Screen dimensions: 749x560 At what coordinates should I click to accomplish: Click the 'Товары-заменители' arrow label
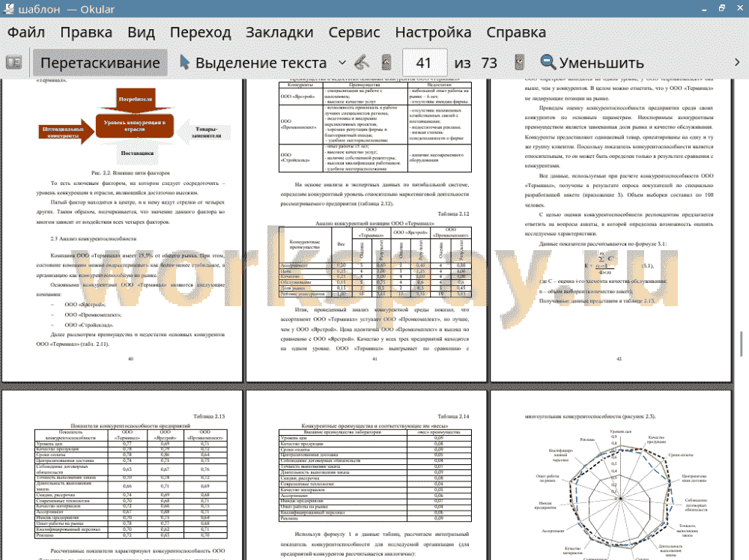click(207, 133)
